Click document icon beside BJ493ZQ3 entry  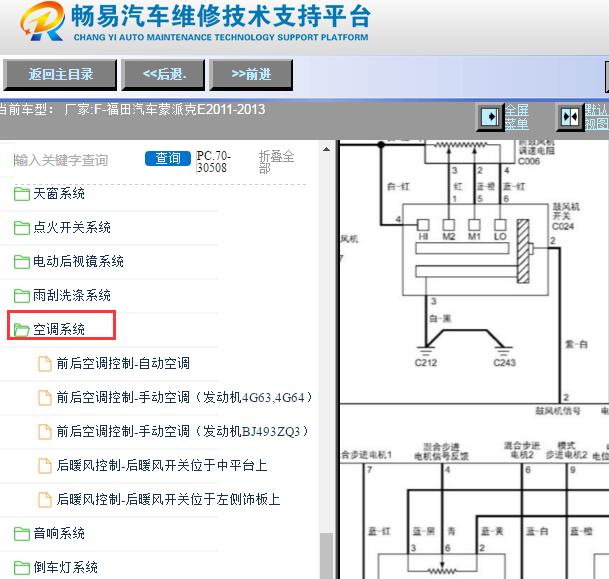click(45, 432)
